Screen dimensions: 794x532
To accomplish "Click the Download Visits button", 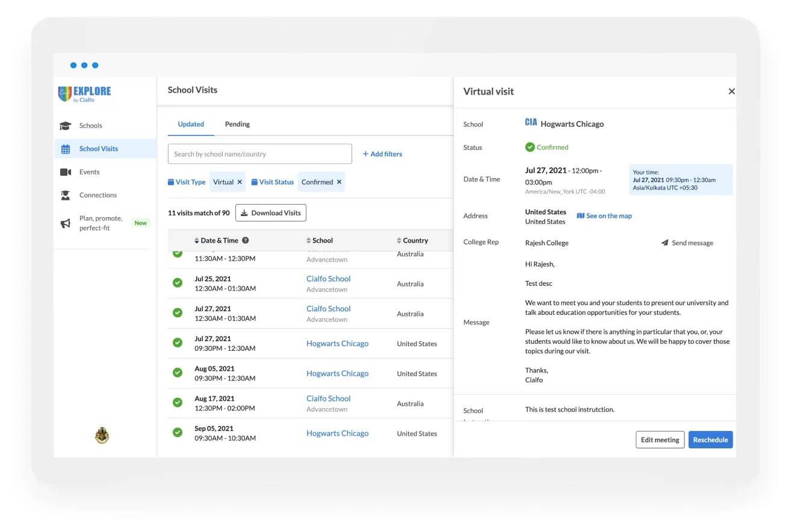I will tap(270, 213).
